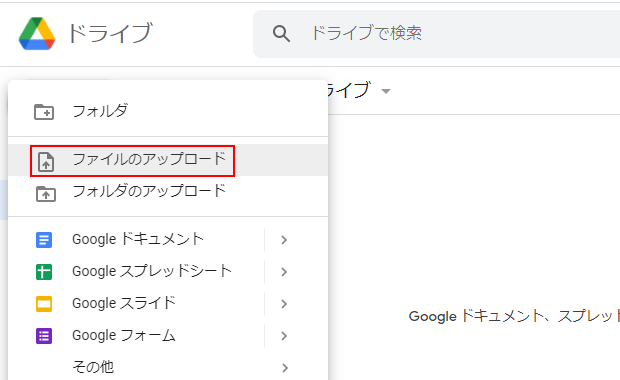Screen dimensions: 620x380
Task: Create a Google ドキュメント
Action: click(x=138, y=240)
